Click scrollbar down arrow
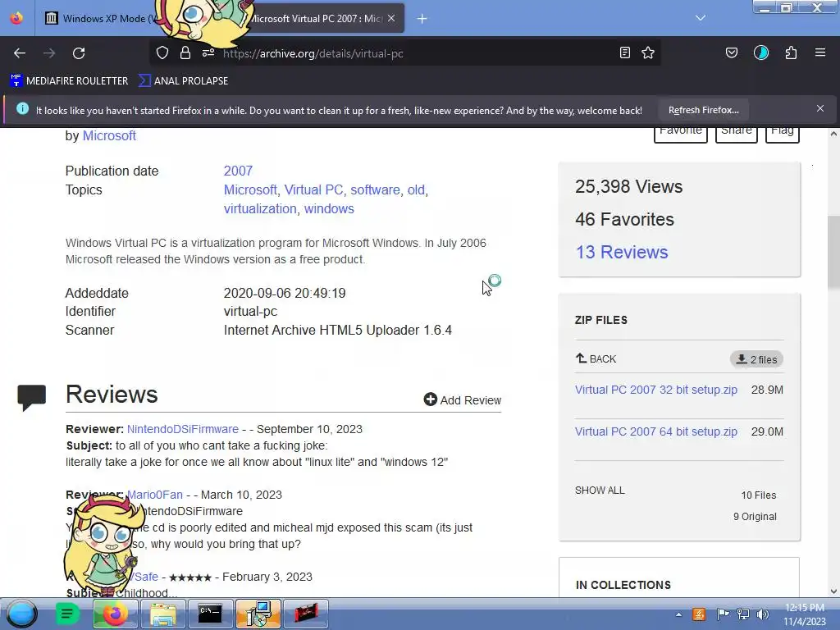The height and width of the screenshot is (630, 840). [x=833, y=591]
